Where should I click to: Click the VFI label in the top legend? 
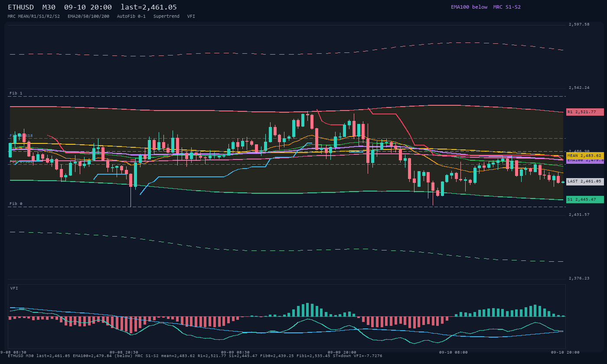pos(191,16)
